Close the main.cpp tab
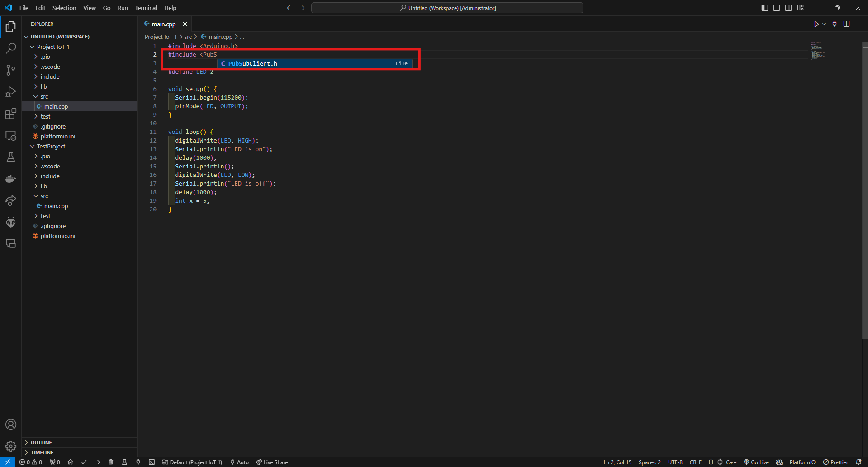Image resolution: width=868 pixels, height=467 pixels. click(x=185, y=24)
